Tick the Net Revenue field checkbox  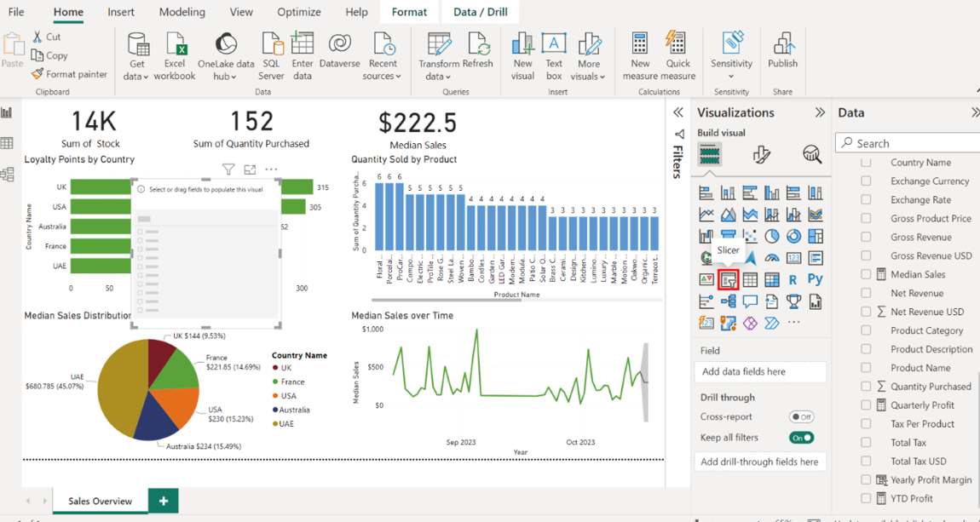(x=866, y=293)
